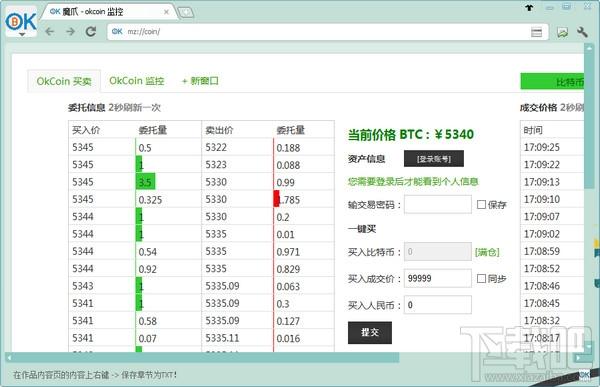Click the 输交易密码 input field

pyautogui.click(x=438, y=204)
